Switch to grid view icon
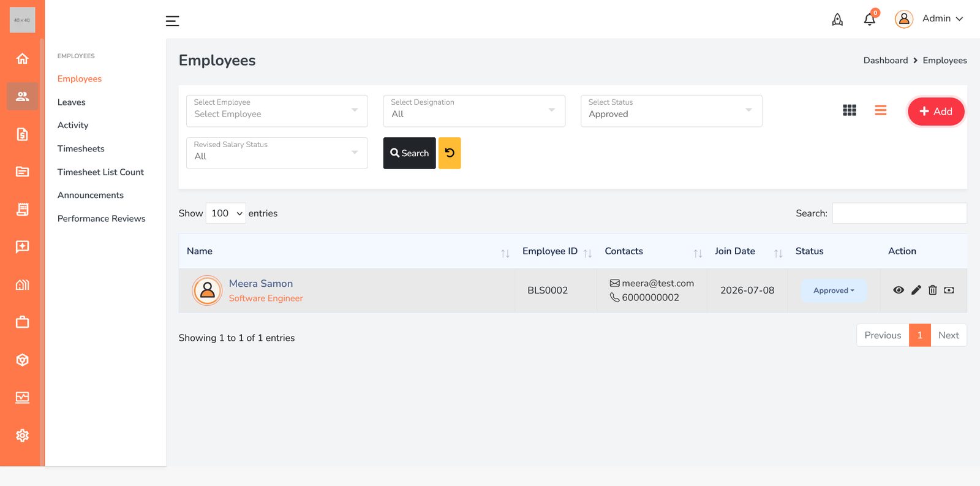980x486 pixels. pos(850,110)
